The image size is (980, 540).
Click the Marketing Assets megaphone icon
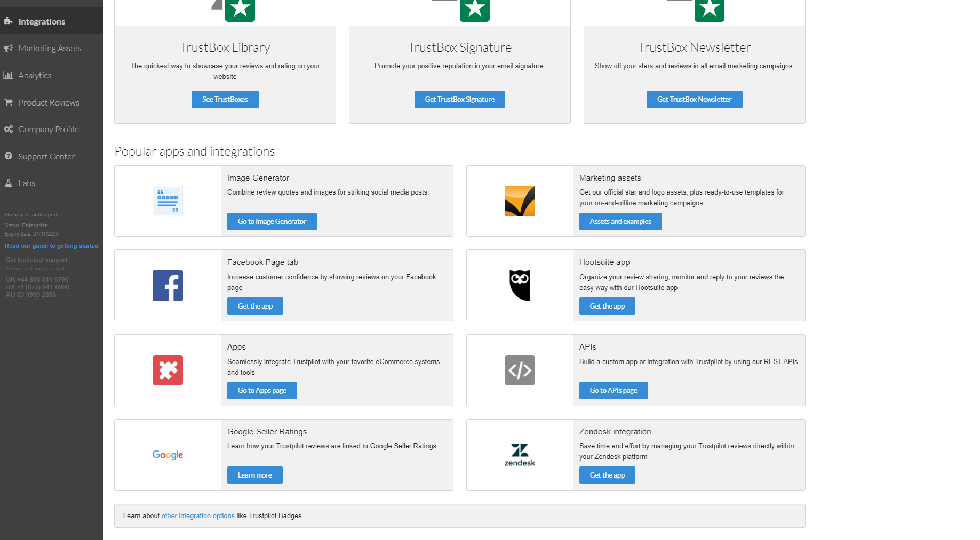(x=9, y=48)
